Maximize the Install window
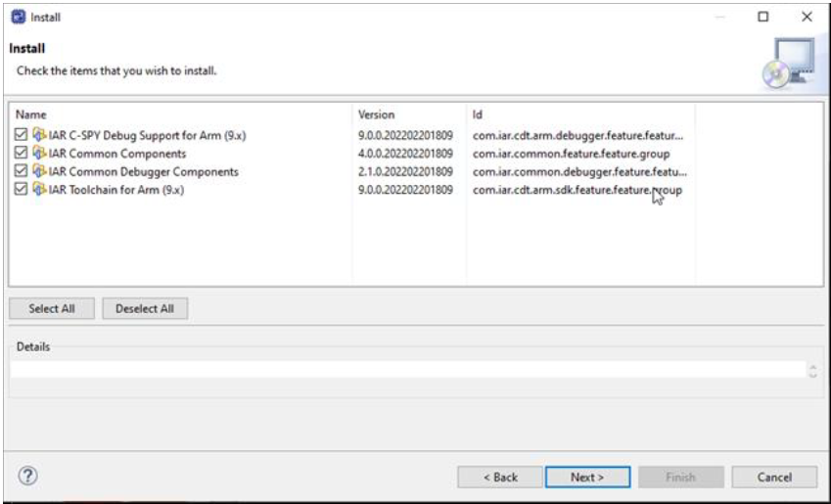Image resolution: width=831 pixels, height=504 pixels. pos(763,17)
